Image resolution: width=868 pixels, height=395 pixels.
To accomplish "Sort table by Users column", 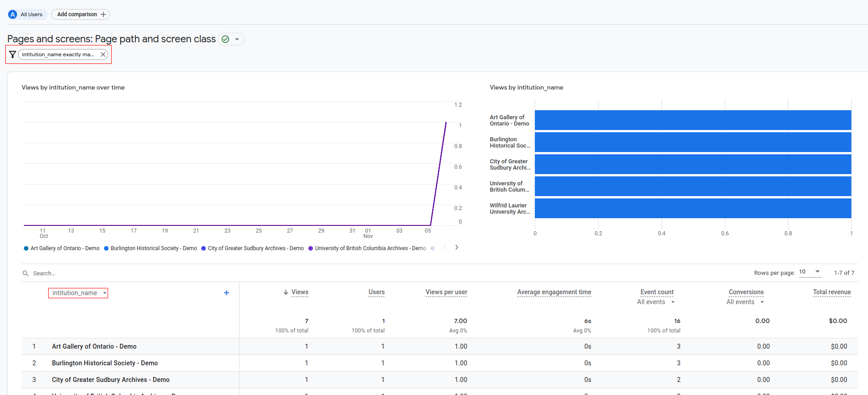I will (x=376, y=292).
